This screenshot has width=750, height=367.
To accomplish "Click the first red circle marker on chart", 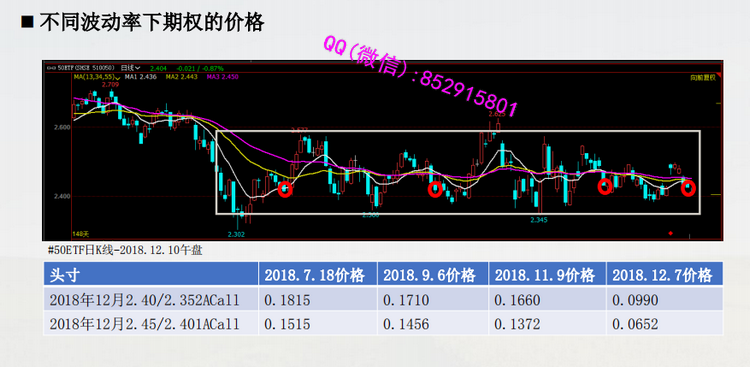I will (x=286, y=189).
